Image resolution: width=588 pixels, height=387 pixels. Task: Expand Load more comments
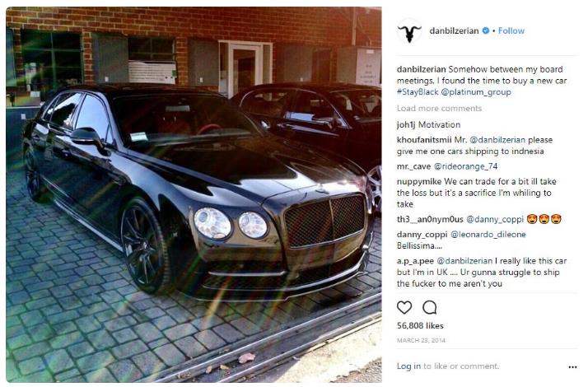pos(439,109)
